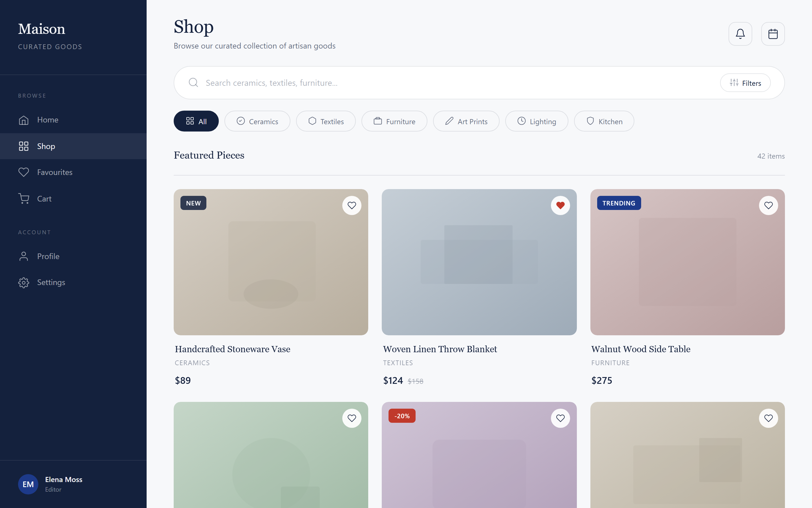Click the Textiles chip hexagon icon
The height and width of the screenshot is (508, 812).
pos(312,121)
